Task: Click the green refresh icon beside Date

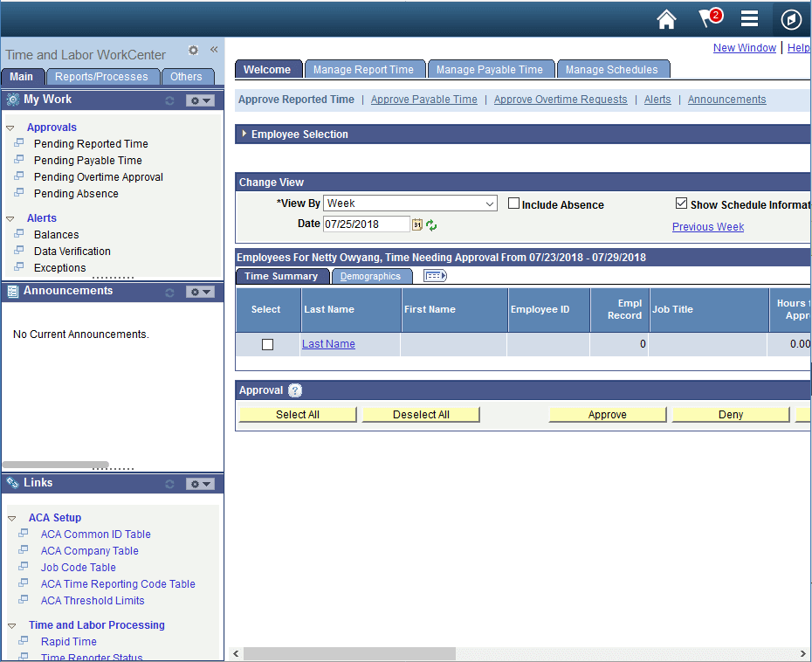Action: coord(431,225)
